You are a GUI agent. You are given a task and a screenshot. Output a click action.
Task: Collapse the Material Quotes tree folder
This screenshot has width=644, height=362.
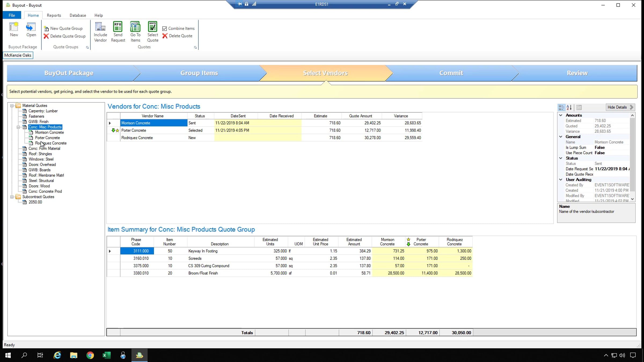coord(12,106)
